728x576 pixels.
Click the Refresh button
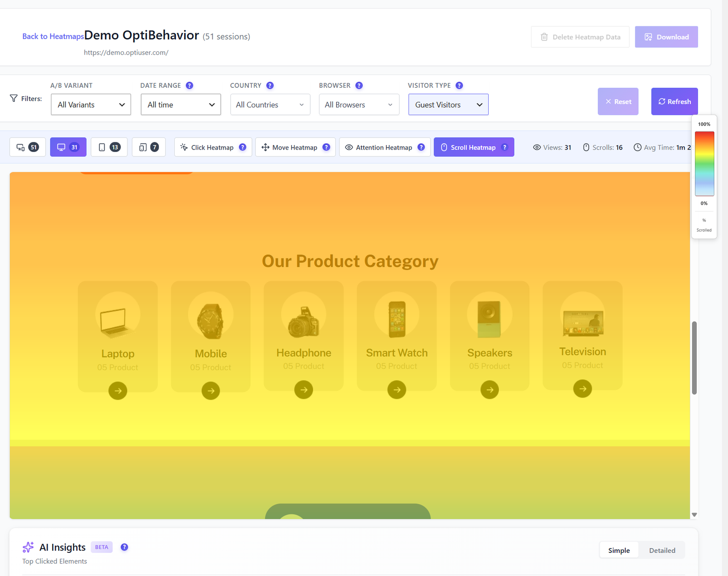tap(674, 101)
